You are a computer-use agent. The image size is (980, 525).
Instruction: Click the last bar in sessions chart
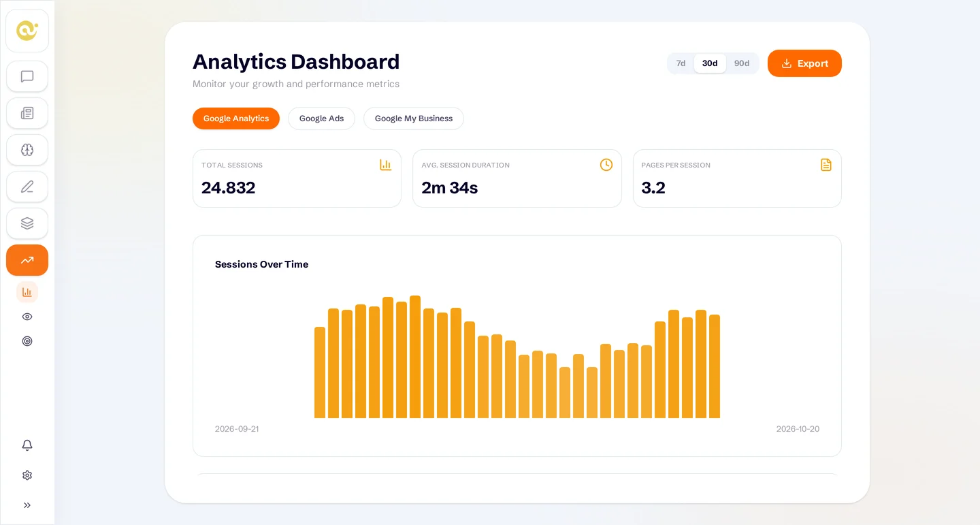(715, 366)
